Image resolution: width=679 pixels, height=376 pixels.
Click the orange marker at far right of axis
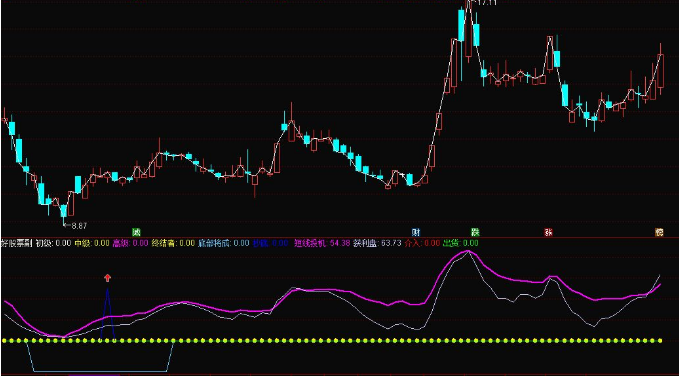pos(660,232)
